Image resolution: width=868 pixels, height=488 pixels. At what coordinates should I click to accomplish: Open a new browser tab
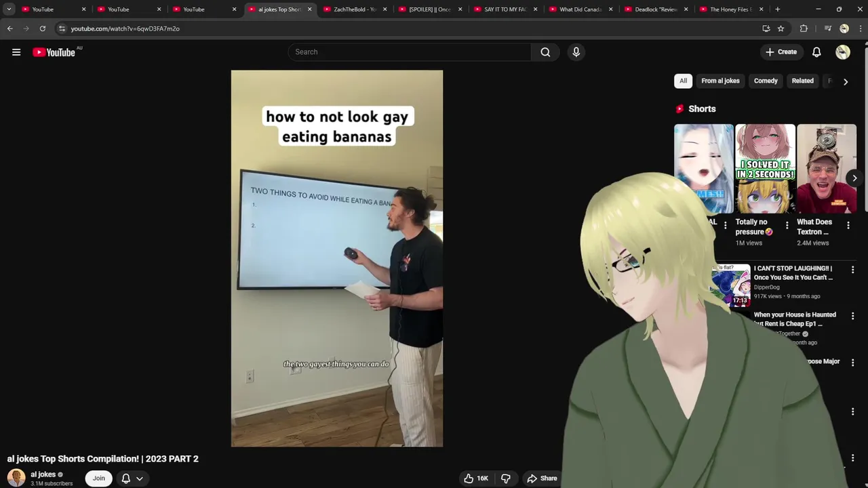tap(777, 9)
